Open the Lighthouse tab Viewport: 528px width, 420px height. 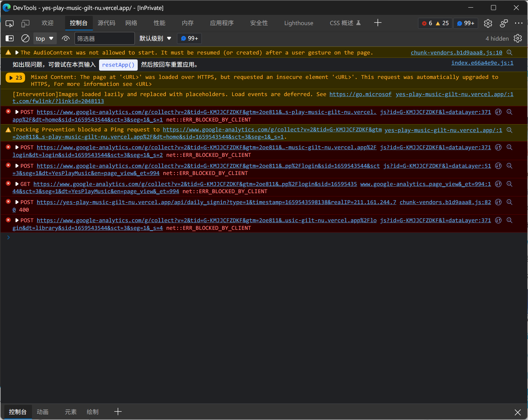coord(299,23)
